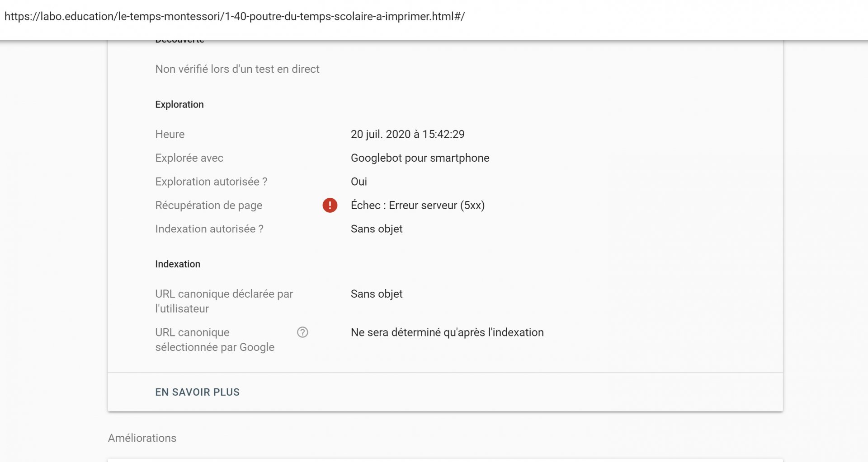The width and height of the screenshot is (868, 462).
Task: Click the Indexation section heading
Action: 178,264
